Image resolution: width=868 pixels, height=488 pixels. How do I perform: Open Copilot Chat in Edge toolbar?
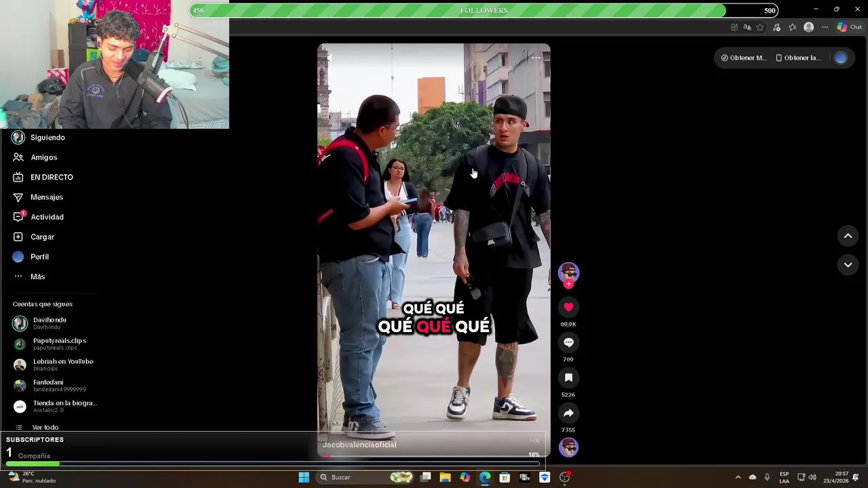click(849, 27)
